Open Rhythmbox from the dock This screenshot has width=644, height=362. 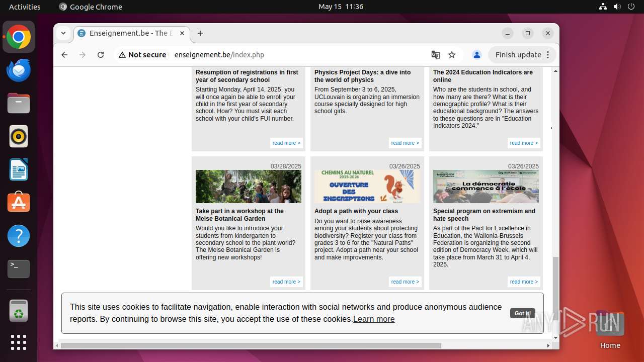click(19, 136)
